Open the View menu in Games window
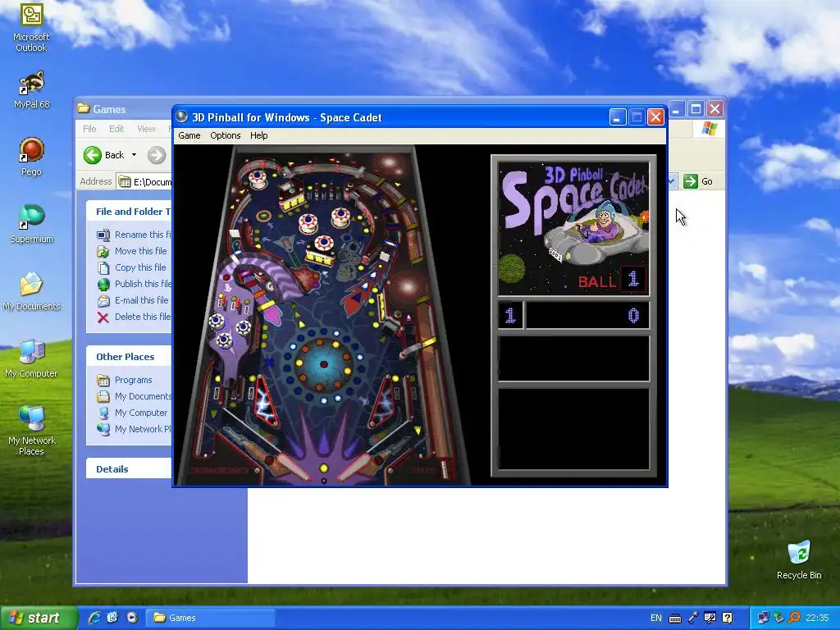Viewport: 840px width, 630px height. (146, 129)
